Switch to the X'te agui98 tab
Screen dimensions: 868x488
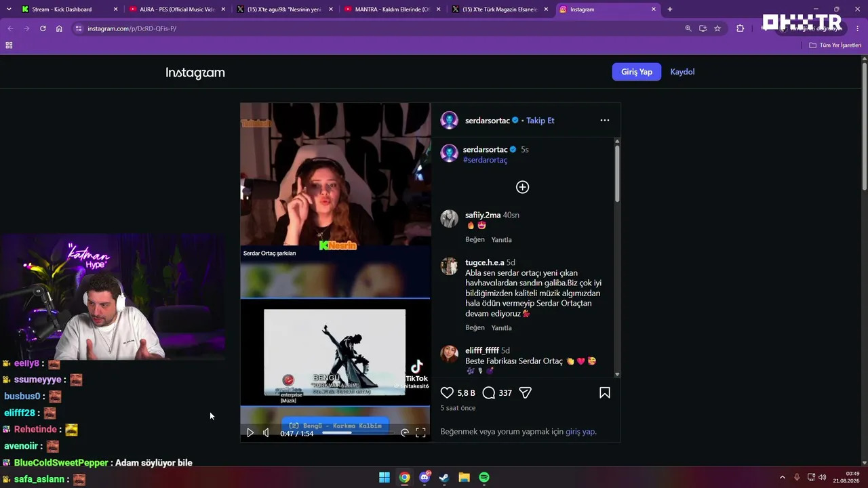(283, 9)
